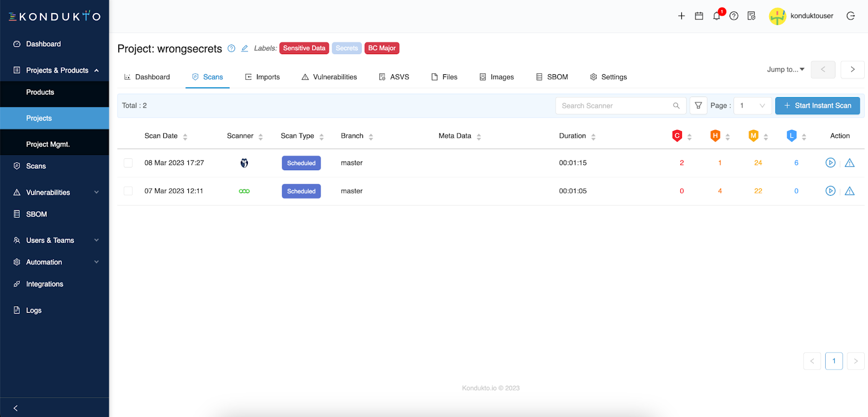Click Scheduled badge of 08 Mar scan
868x417 pixels.
(x=301, y=163)
